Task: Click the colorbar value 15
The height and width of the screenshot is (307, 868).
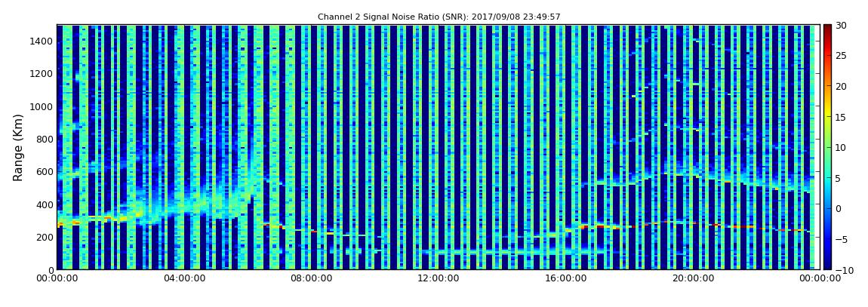Action: [x=841, y=117]
